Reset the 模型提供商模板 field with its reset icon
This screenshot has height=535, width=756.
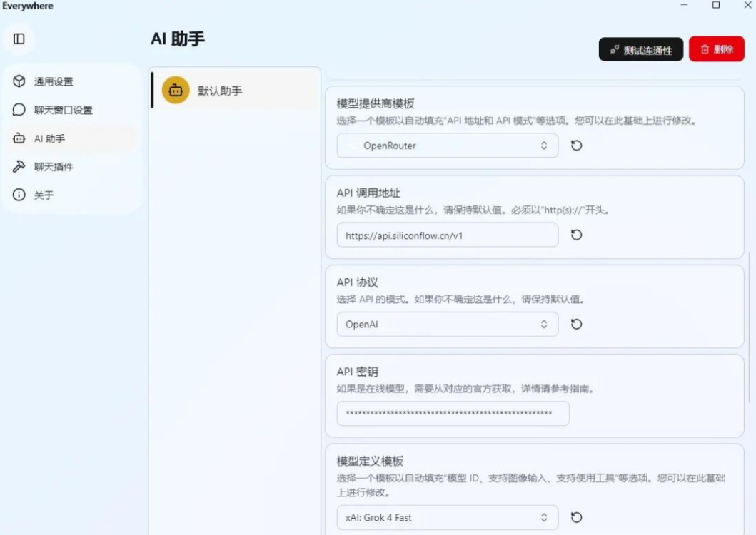click(576, 146)
